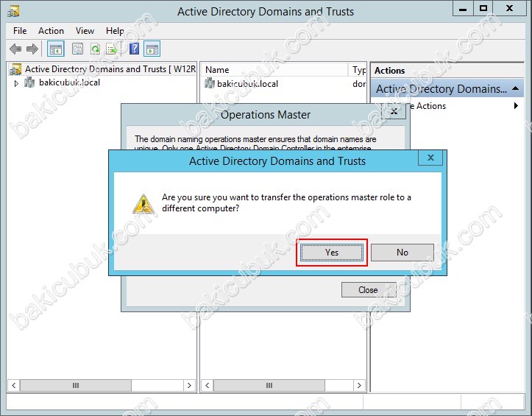Viewport: 532px width, 416px height.
Task: Click the MMC app icon in title bar
Action: [13, 11]
